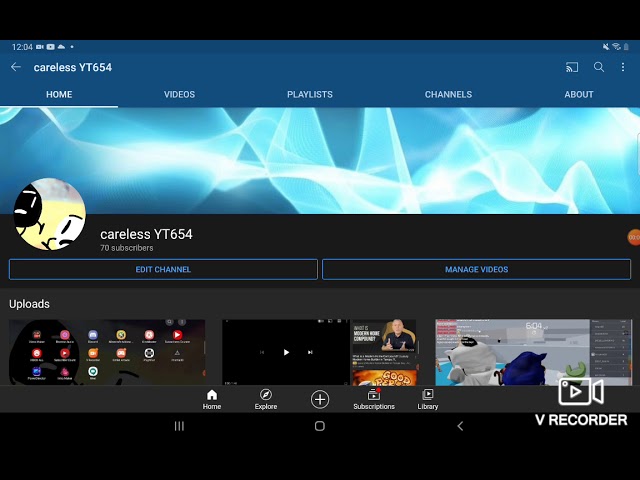
Task: Switch to the VIDEOS tab
Action: pyautogui.click(x=179, y=94)
